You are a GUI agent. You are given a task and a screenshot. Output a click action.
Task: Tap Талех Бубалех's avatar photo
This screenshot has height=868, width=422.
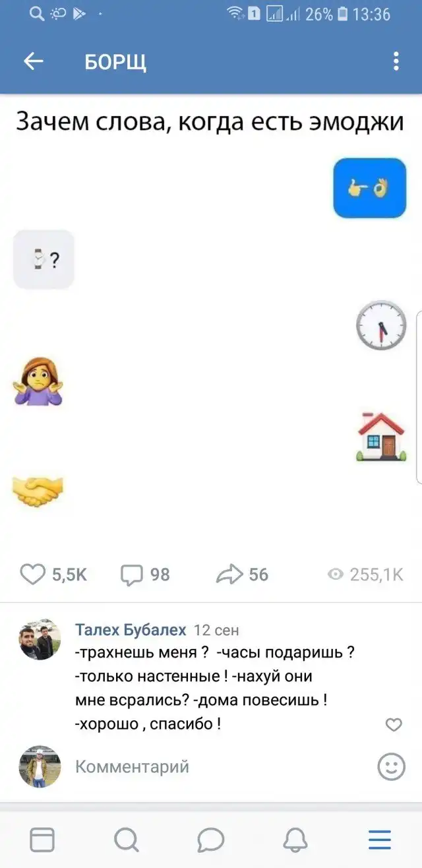coord(40,639)
